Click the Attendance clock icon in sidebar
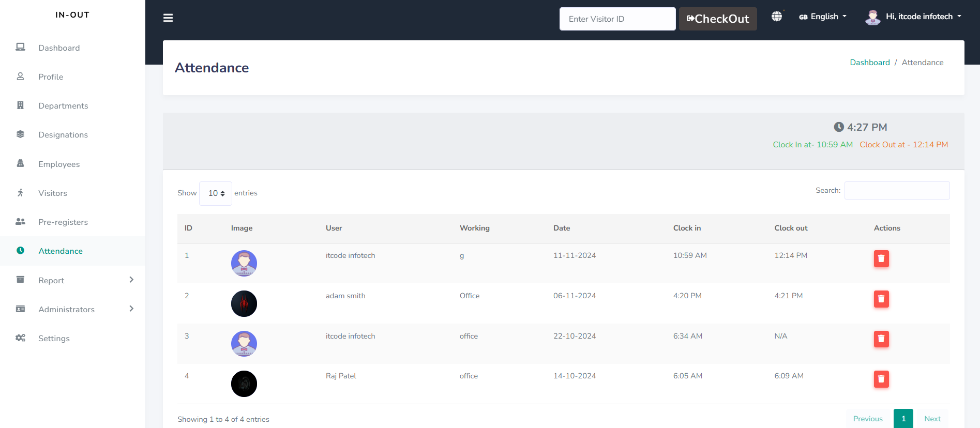This screenshot has width=980, height=428. pyautogui.click(x=20, y=251)
